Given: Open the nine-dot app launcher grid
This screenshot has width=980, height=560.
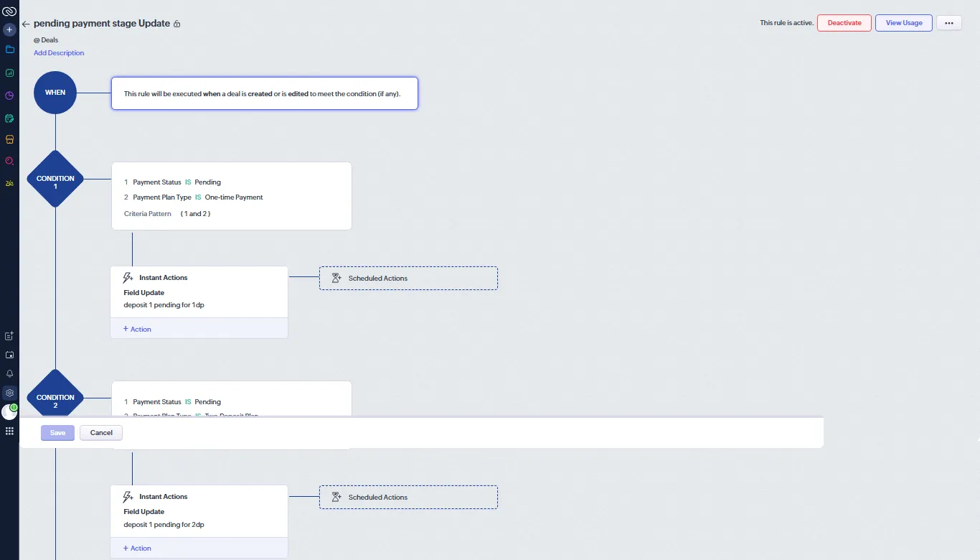Looking at the screenshot, I should pyautogui.click(x=9, y=431).
